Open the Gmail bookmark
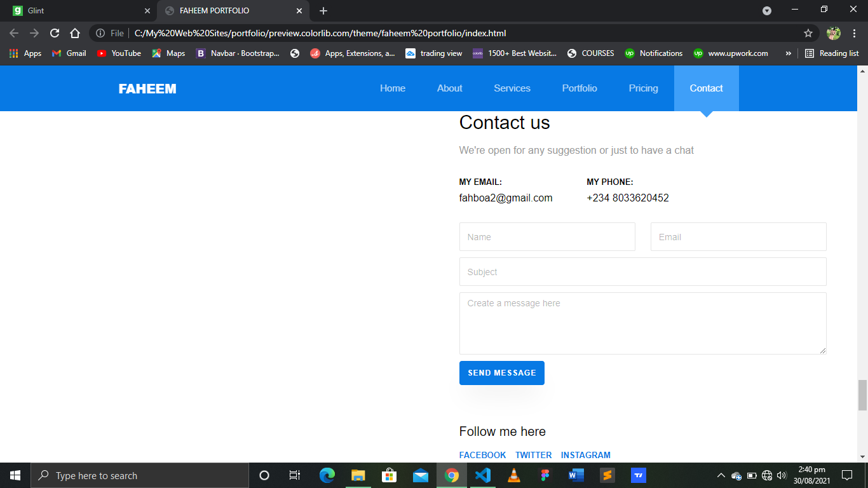868x488 pixels. (69, 53)
